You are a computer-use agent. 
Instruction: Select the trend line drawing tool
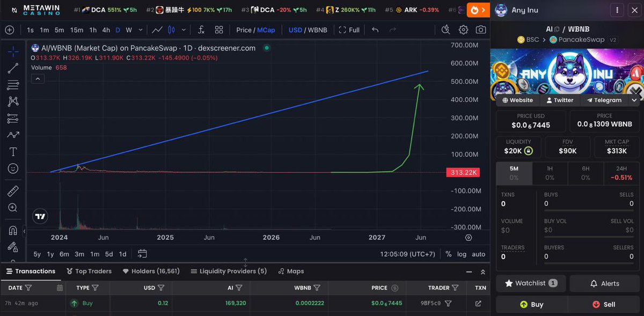13,68
